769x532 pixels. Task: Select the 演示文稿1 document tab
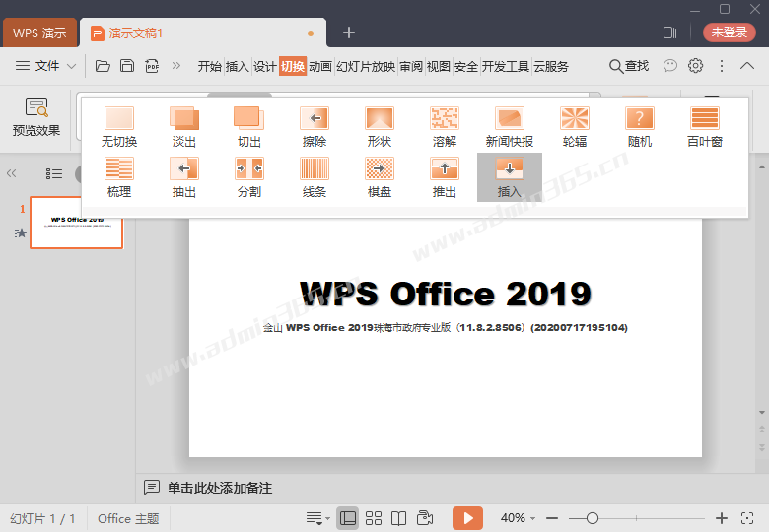pos(203,33)
